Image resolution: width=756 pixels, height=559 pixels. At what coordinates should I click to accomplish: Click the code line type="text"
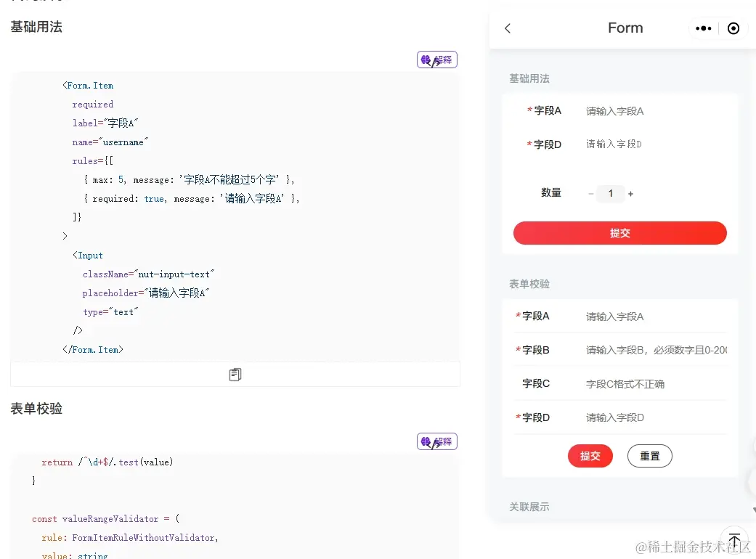point(110,311)
